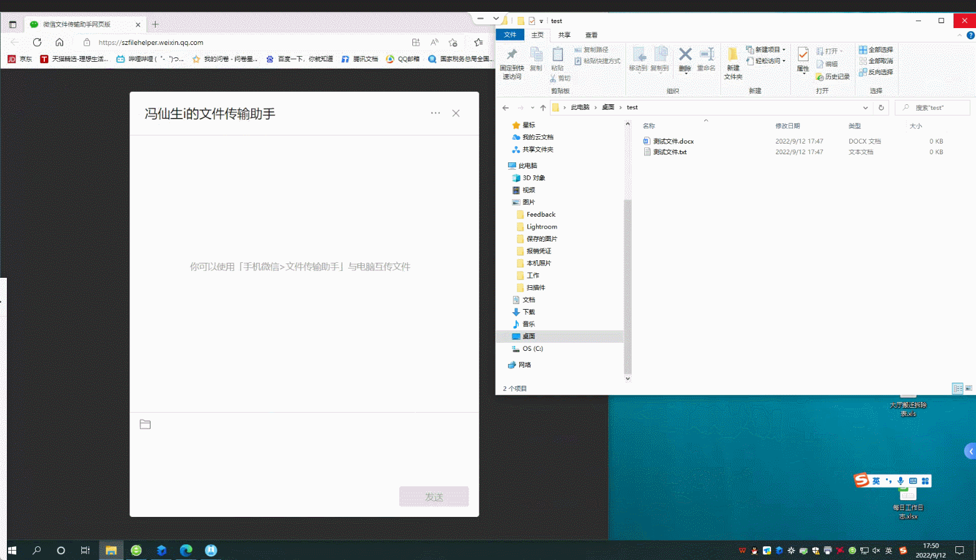Click 粘贴快捷方式 in clipboard group

(x=597, y=61)
